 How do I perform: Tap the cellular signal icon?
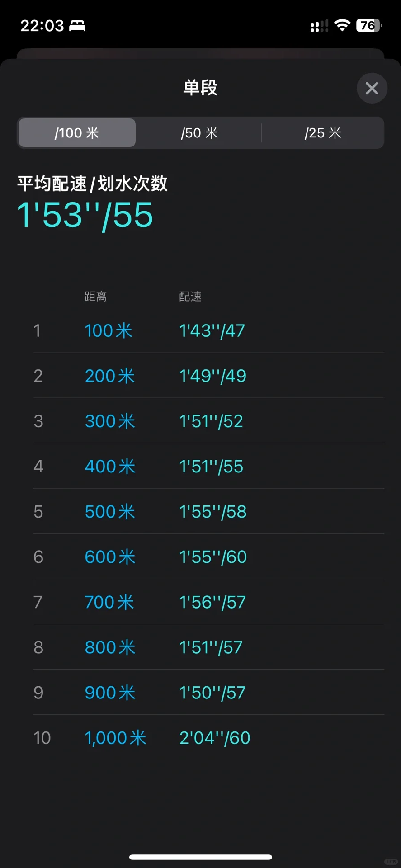319,26
